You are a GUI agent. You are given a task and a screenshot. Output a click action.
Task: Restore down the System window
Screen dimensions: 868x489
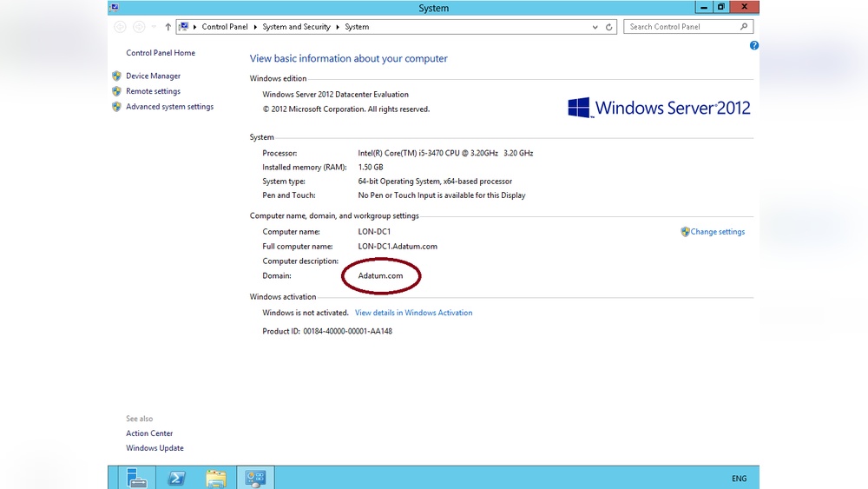[x=720, y=7]
